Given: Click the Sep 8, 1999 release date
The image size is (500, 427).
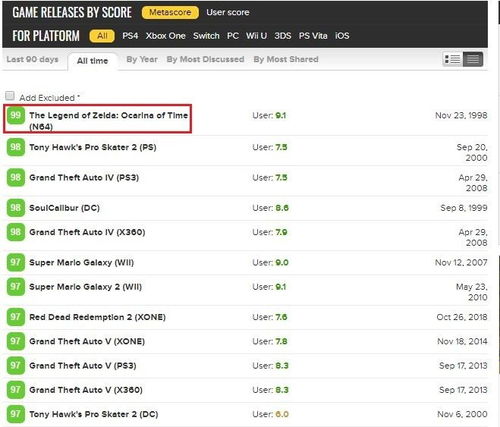Looking at the screenshot, I should [x=464, y=208].
